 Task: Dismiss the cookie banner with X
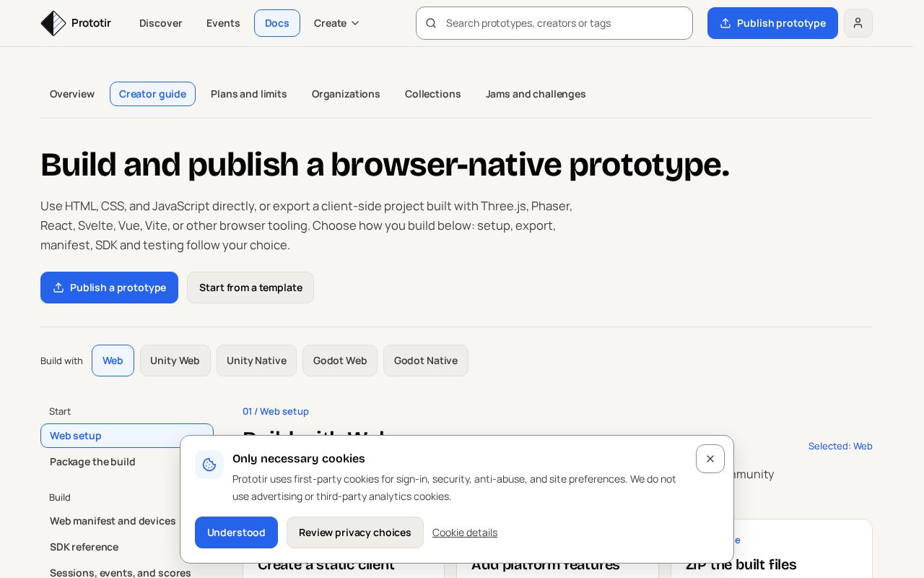[710, 459]
